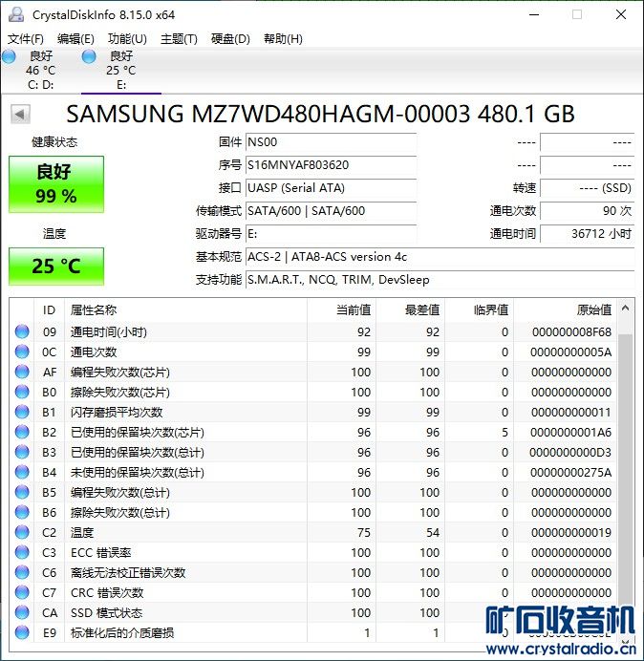Open the 功能(U) menu
644x661 pixels.
(x=127, y=39)
